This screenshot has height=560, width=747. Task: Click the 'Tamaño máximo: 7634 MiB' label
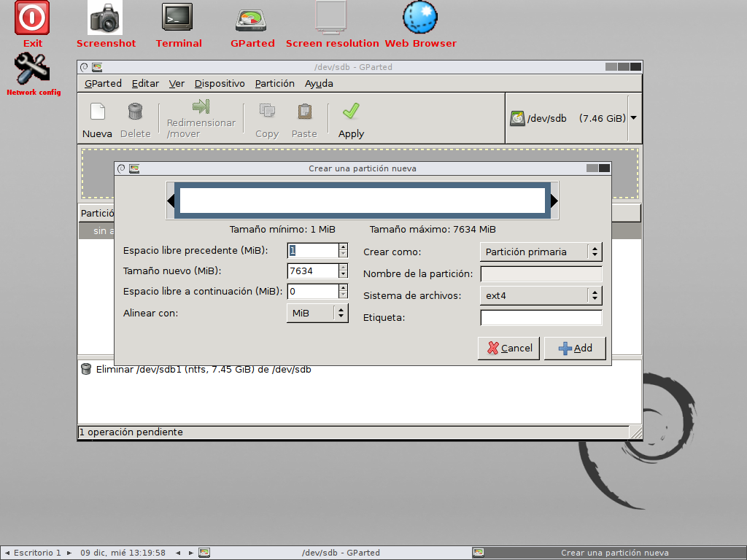[x=433, y=230]
